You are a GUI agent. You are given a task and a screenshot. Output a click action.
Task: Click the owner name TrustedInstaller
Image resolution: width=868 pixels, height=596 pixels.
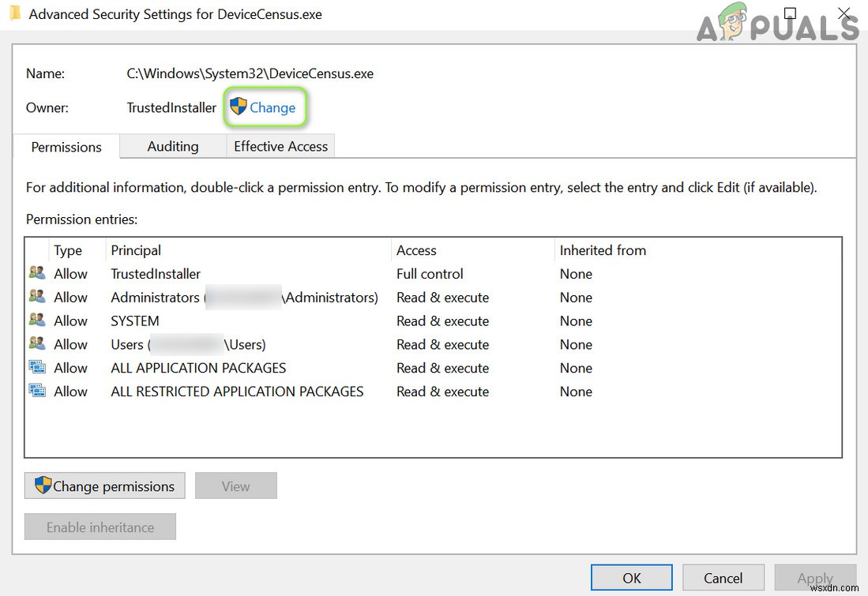coord(171,107)
